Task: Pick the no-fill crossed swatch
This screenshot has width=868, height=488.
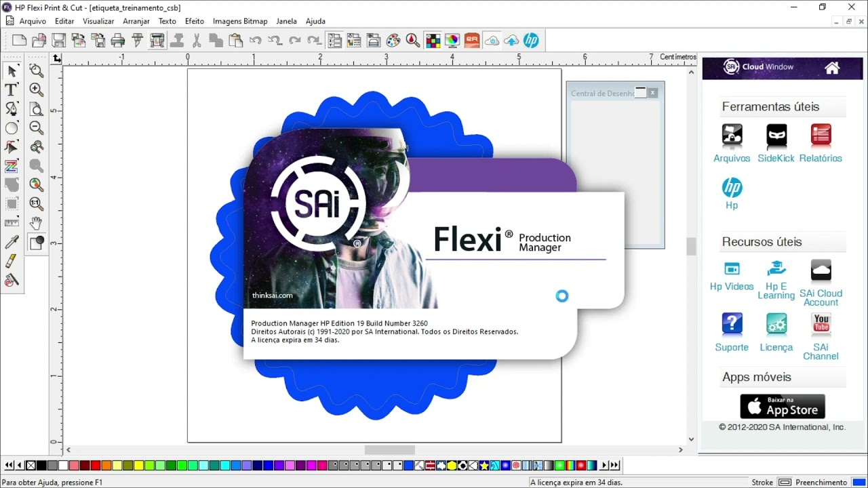Action: (31, 466)
